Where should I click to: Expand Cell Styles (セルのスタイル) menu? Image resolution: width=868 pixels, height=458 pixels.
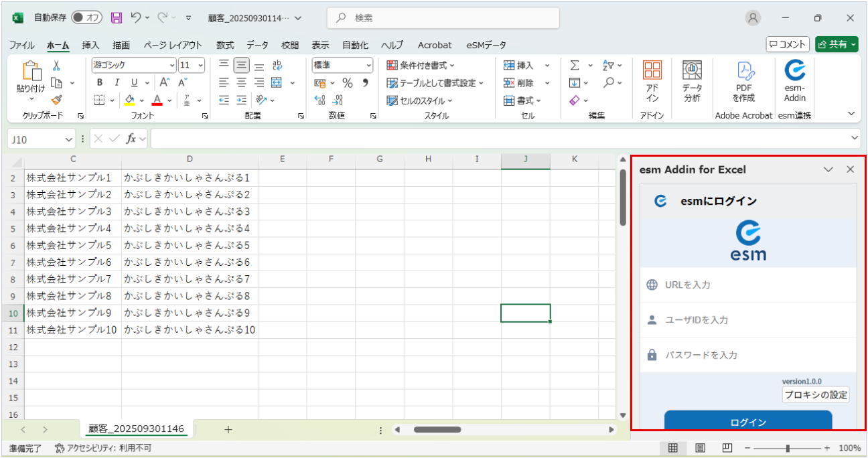[x=419, y=100]
